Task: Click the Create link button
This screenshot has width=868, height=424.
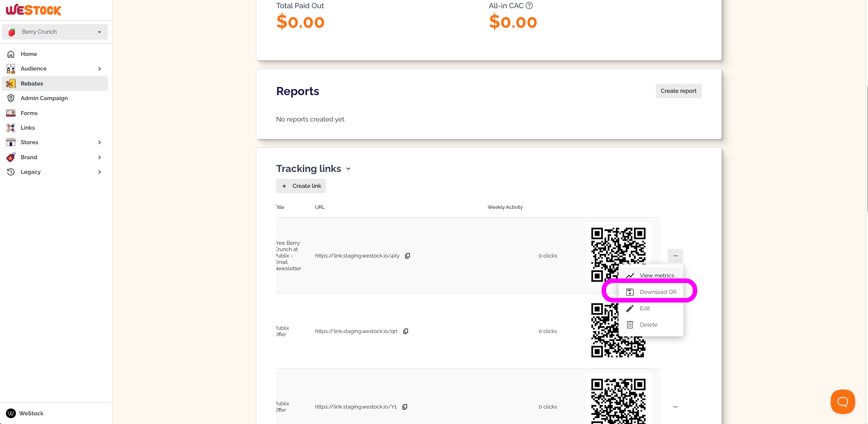Action: pos(301,186)
